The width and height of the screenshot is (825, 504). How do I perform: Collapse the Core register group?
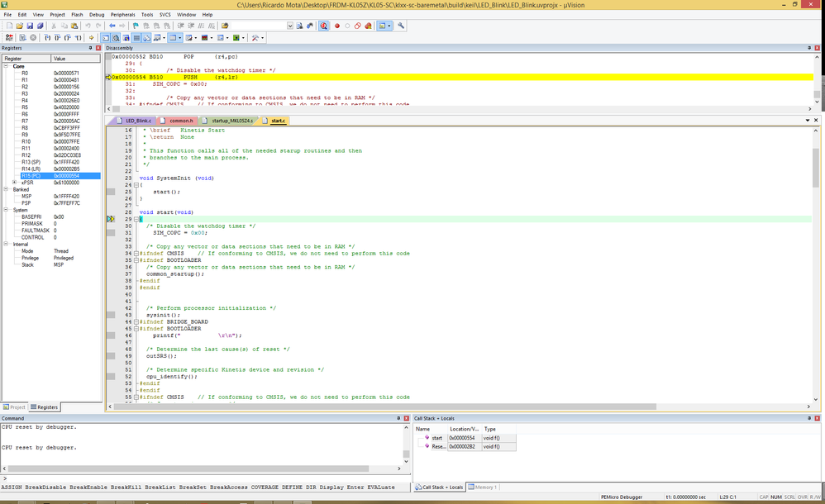(x=6, y=66)
